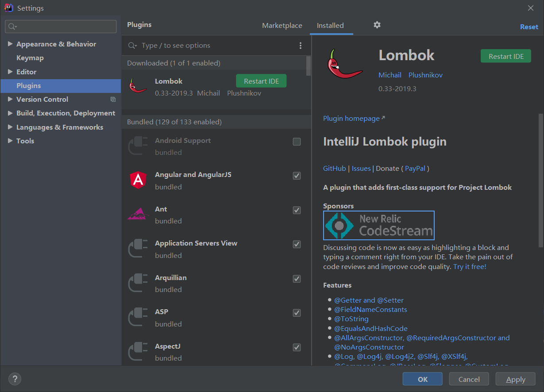Open the PayPal donate link
Viewport: 544px width, 392px height.
(x=415, y=169)
